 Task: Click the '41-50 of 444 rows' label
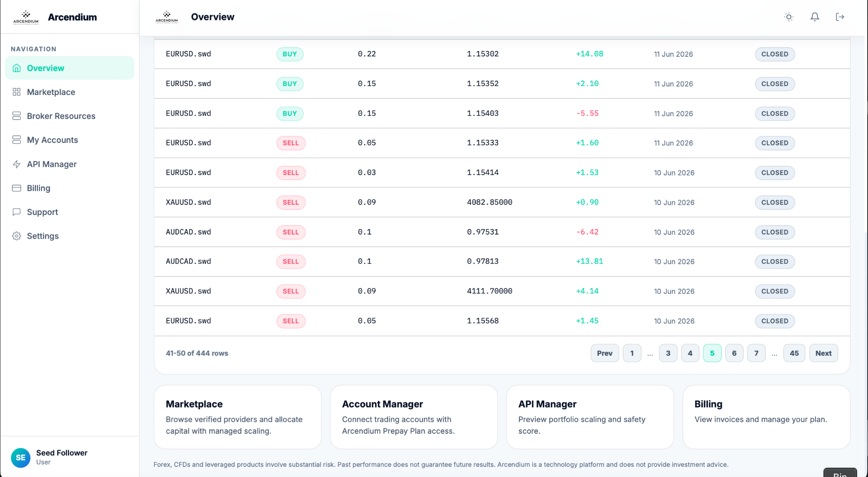coord(197,353)
